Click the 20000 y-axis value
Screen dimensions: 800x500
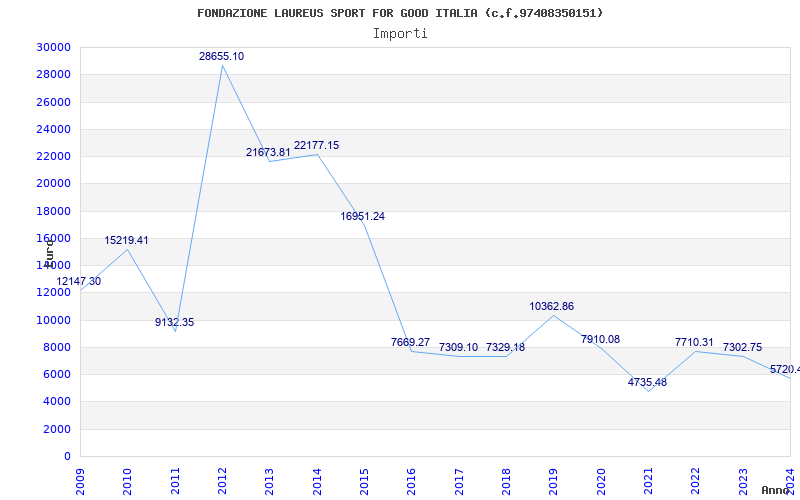tap(54, 184)
